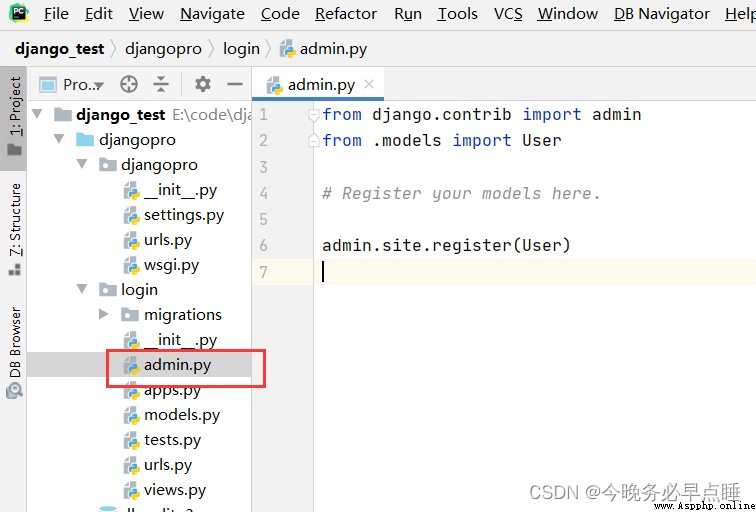756x512 pixels.
Task: Click the folder icon beside migrations
Action: pyautogui.click(x=129, y=315)
